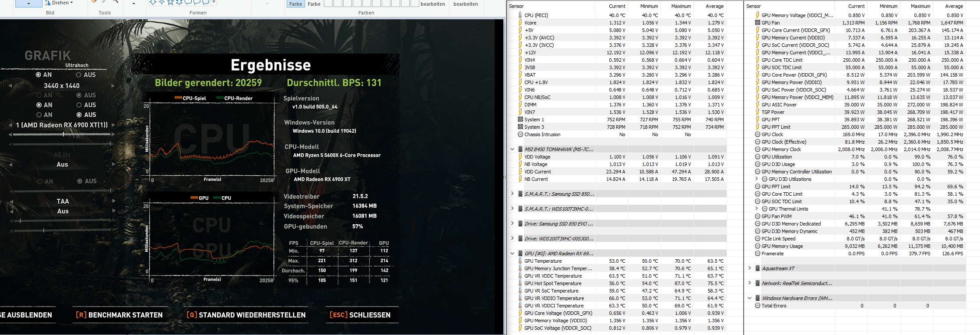Click the [R] BENCHMARK STARTEN button
The image size is (980, 335).
click(119, 315)
